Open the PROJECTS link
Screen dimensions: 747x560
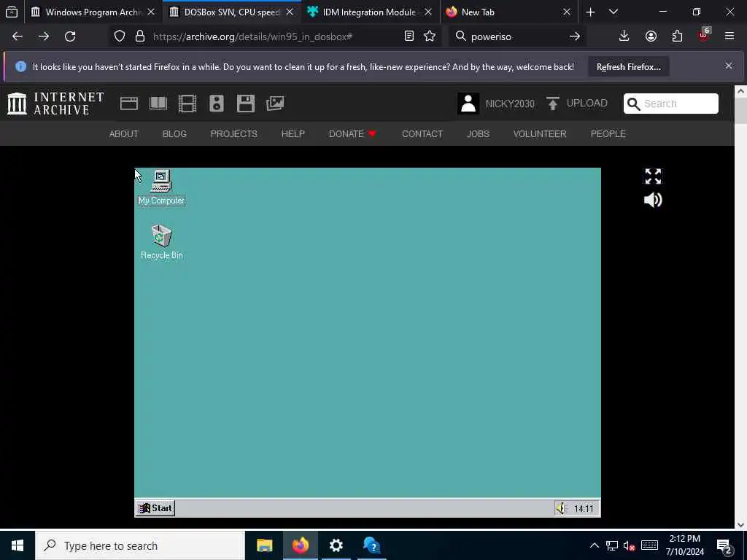[x=234, y=134]
